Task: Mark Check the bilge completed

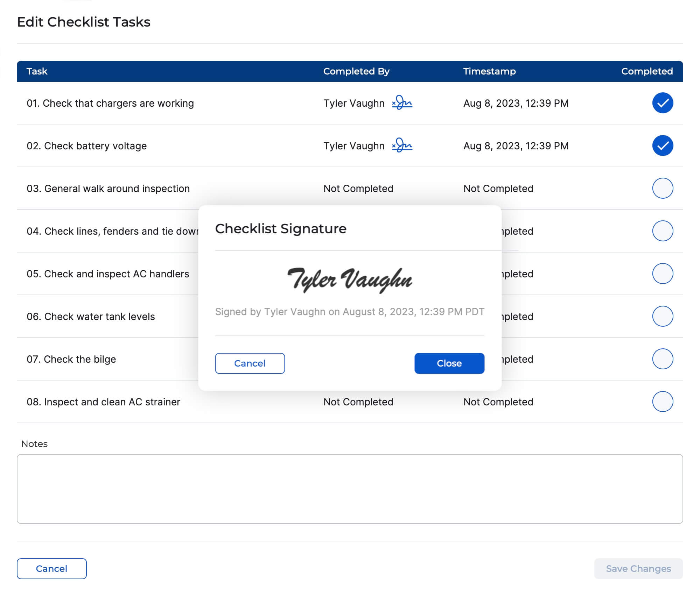Action: pos(662,359)
